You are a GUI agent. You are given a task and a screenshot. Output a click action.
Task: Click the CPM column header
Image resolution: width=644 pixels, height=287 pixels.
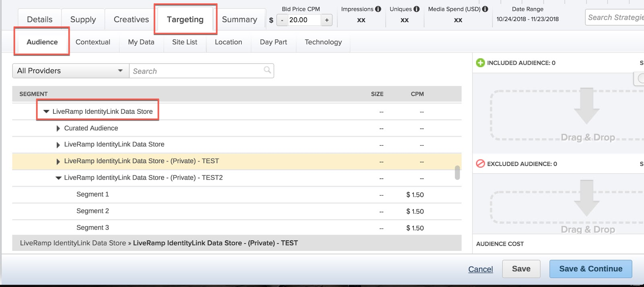417,94
